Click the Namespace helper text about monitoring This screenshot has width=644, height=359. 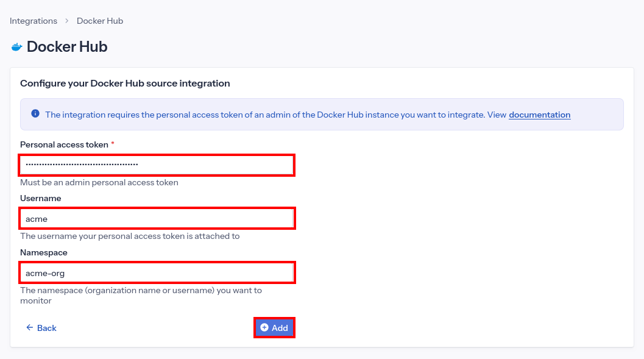coord(140,295)
